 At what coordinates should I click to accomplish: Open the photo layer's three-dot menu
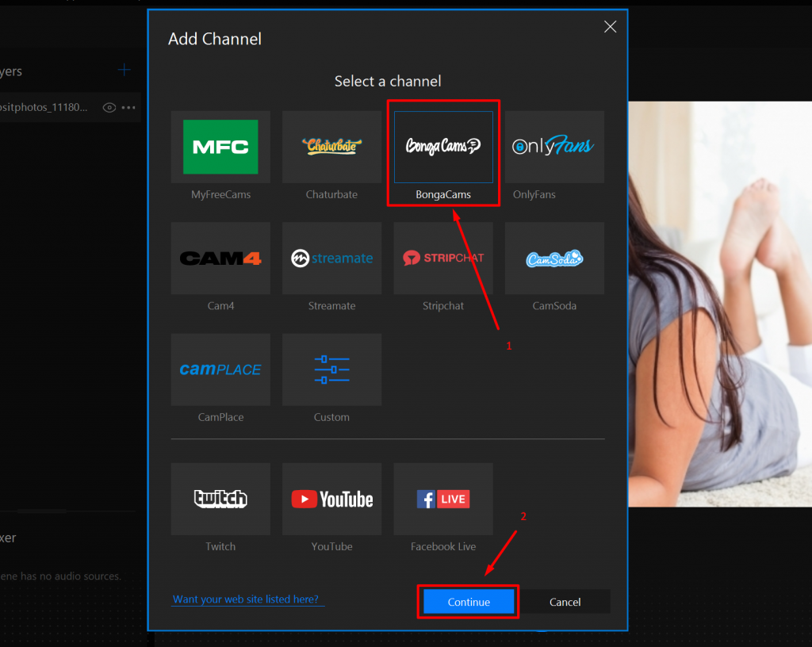(128, 108)
